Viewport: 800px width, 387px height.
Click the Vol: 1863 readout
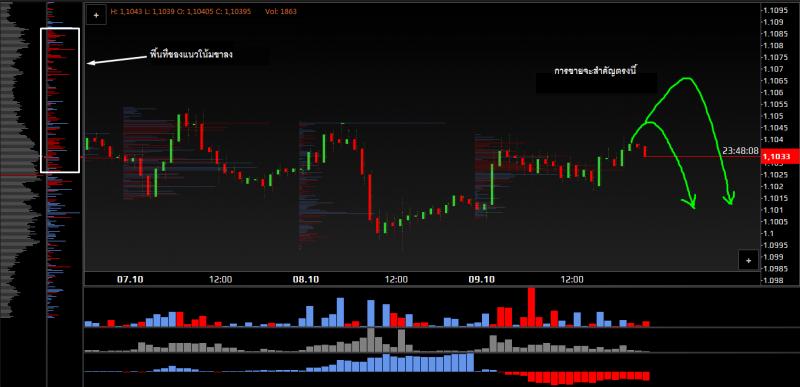pyautogui.click(x=281, y=11)
